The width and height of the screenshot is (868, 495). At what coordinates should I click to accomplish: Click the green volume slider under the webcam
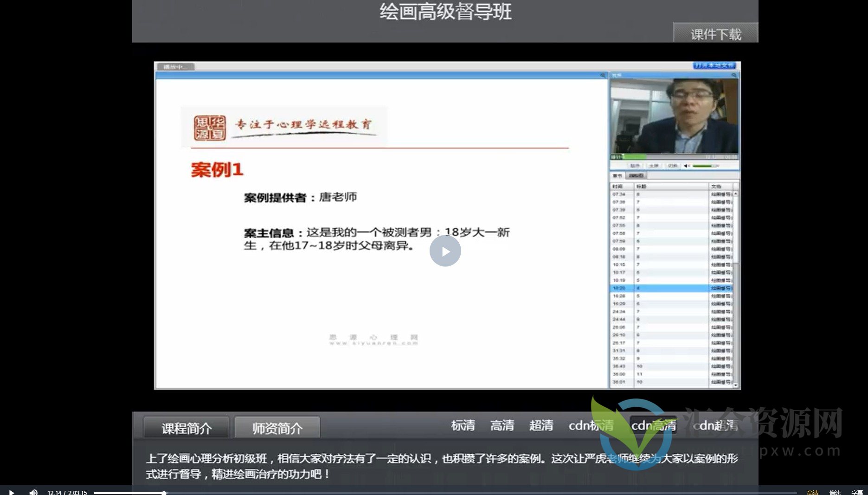[703, 165]
